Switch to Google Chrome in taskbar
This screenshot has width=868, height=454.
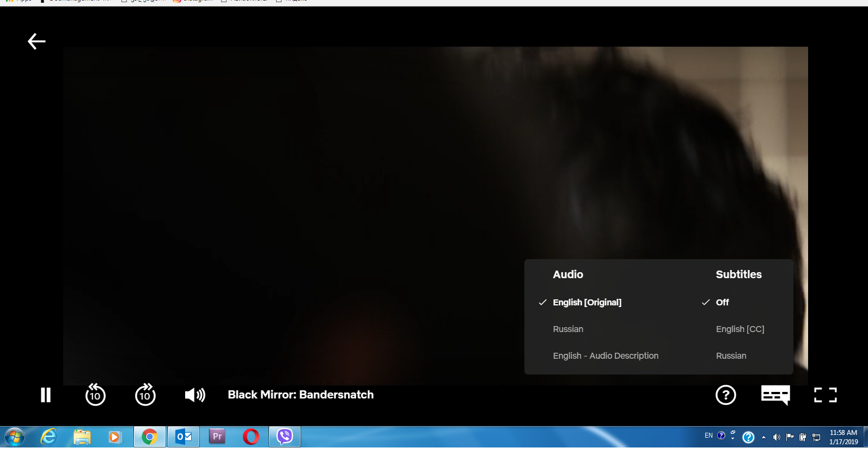[x=150, y=437]
